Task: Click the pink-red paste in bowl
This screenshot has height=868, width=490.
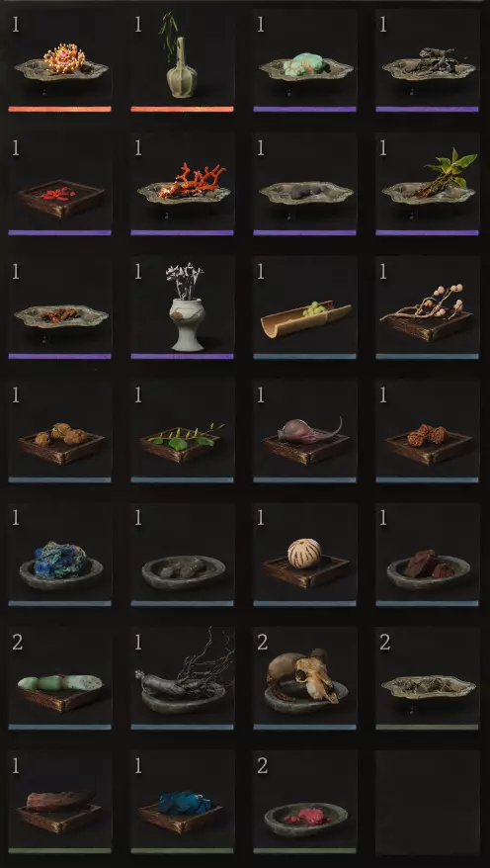Action: tap(304, 802)
